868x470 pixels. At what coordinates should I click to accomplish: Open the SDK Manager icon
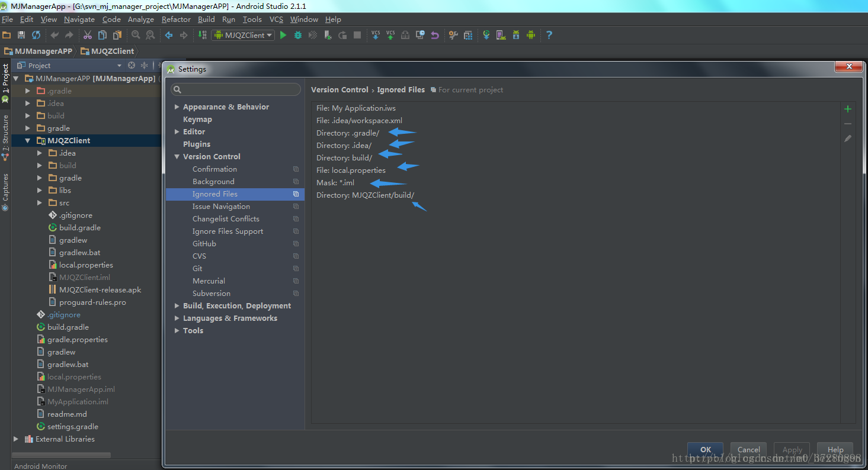pyautogui.click(x=516, y=35)
